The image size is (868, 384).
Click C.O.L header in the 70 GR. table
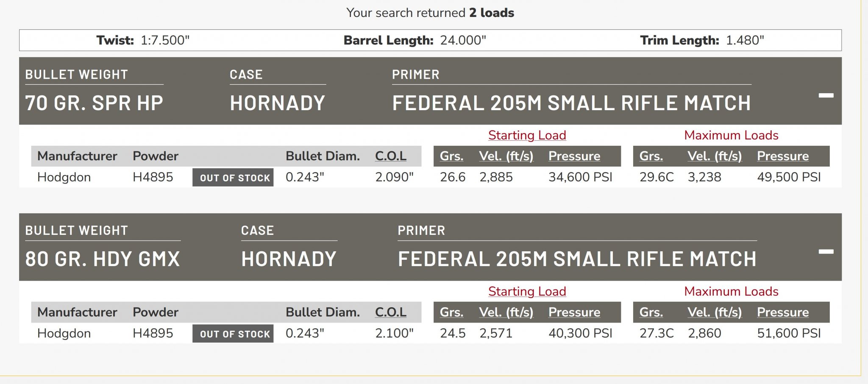pos(390,156)
